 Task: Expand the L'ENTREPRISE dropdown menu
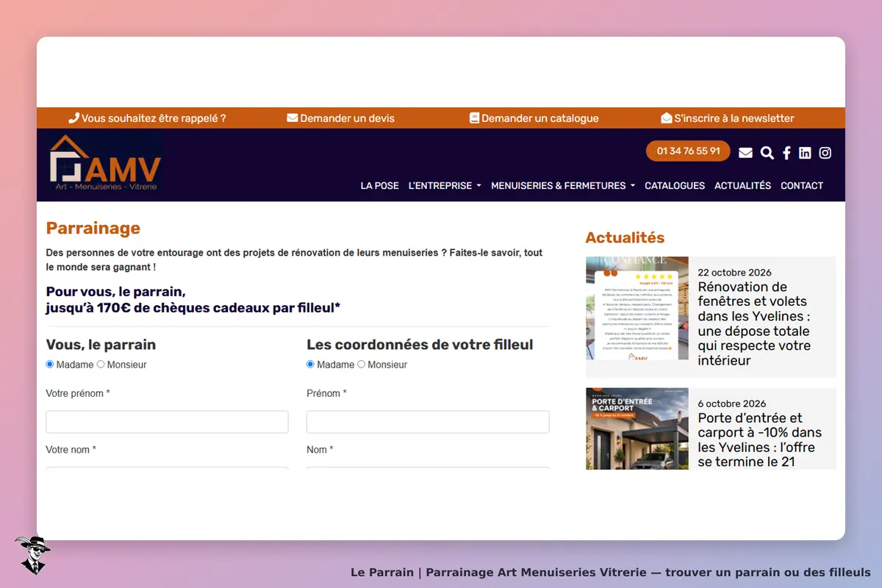click(445, 186)
